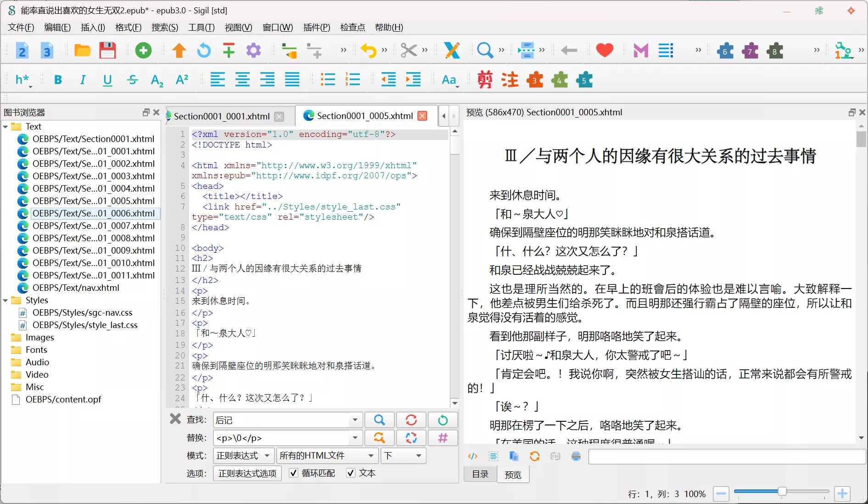868x504 pixels.
Task: Click the zoom slider handle in status bar
Action: 782,492
